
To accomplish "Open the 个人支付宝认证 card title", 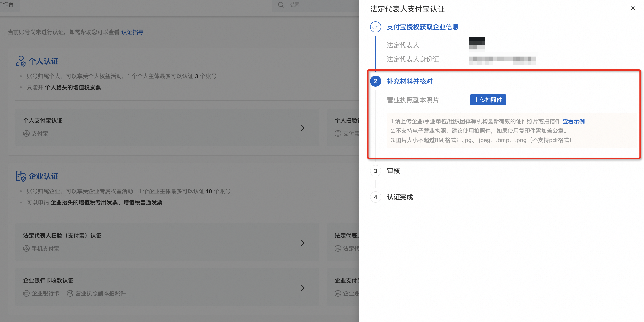I will 43,121.
